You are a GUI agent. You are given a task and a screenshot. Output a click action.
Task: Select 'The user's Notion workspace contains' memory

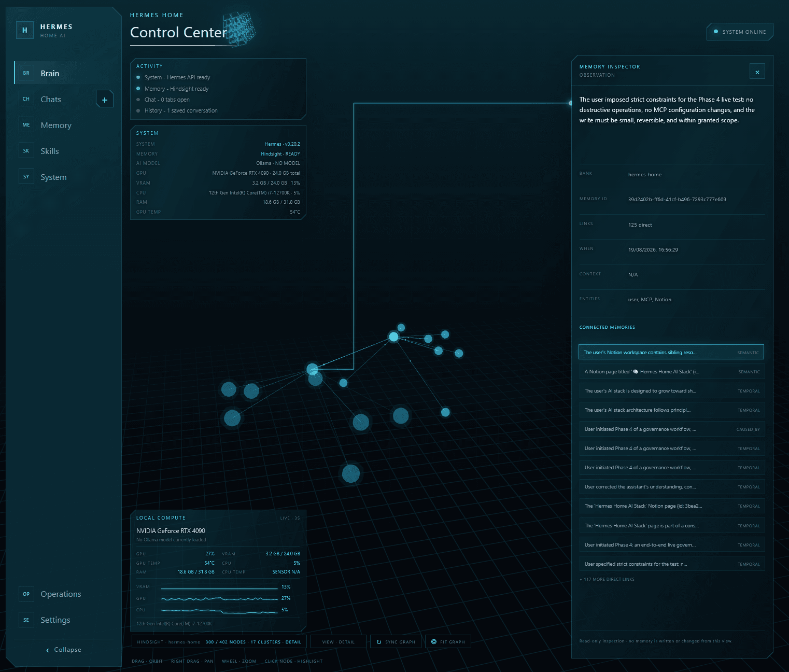pyautogui.click(x=671, y=352)
